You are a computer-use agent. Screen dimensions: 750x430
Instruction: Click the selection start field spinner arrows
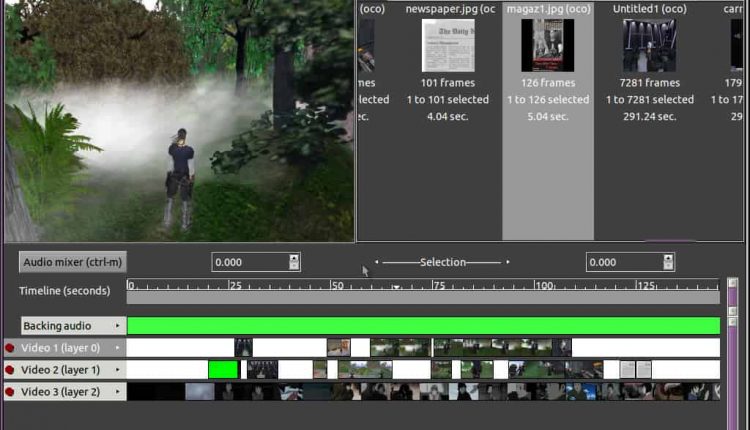[294, 262]
